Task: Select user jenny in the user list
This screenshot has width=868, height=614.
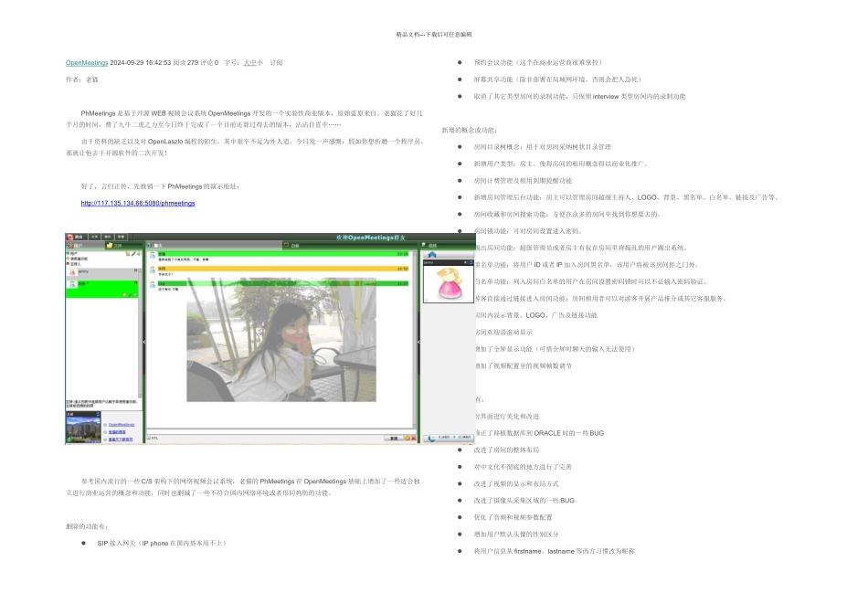Action: 103,272
